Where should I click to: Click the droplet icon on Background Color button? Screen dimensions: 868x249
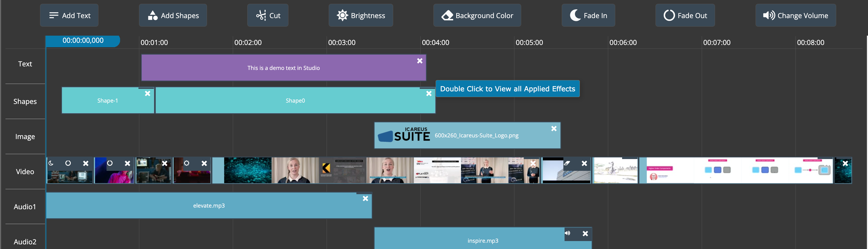(447, 15)
